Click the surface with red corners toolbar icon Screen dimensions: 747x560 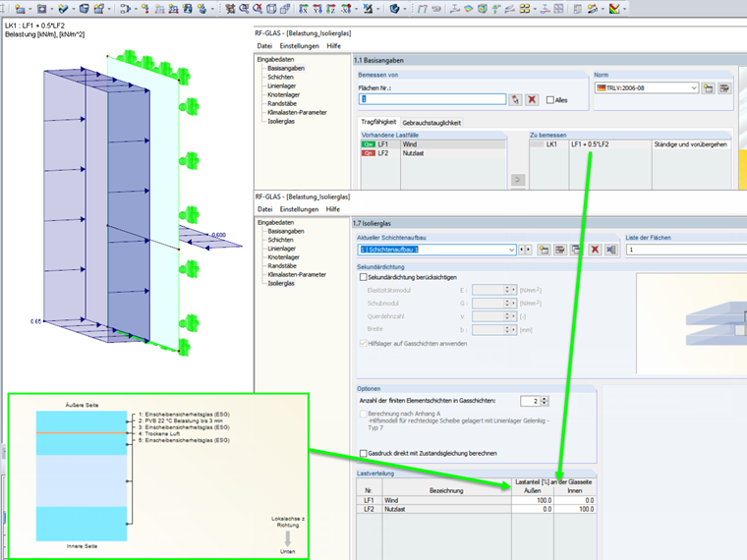[x=41, y=8]
